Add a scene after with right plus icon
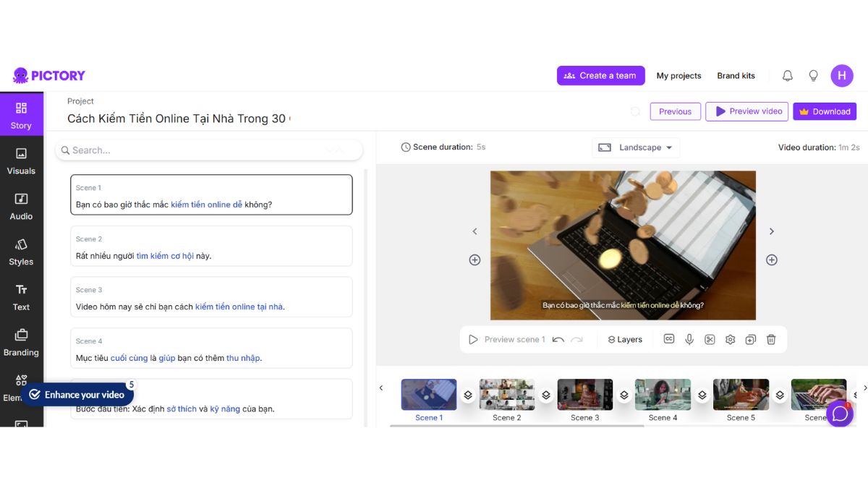Viewport: 868px width, 488px height. [772, 260]
